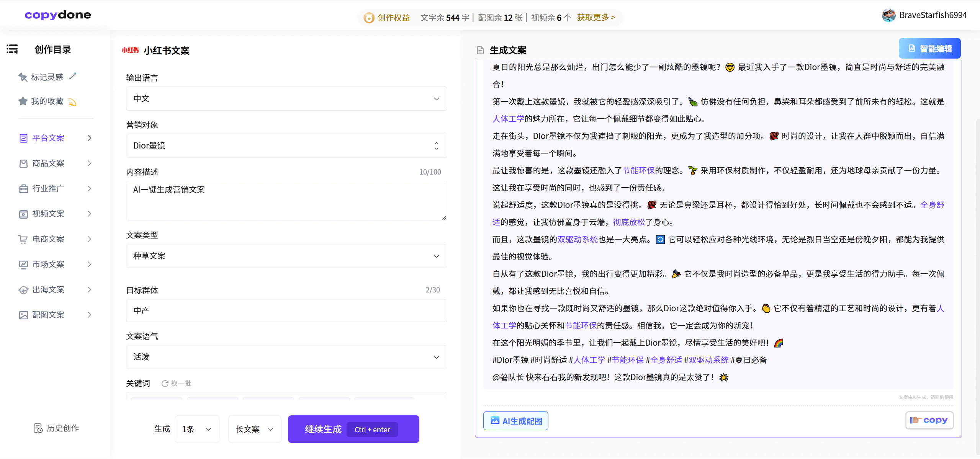
Task: Expand the 商品文案 chevron
Action: coord(89,163)
